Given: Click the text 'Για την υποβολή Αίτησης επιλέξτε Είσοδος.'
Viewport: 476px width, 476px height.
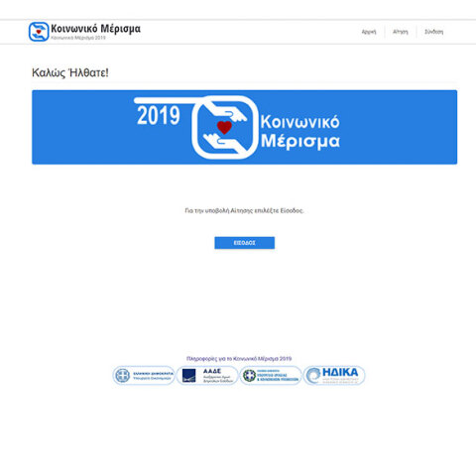Looking at the screenshot, I should coord(244,210).
